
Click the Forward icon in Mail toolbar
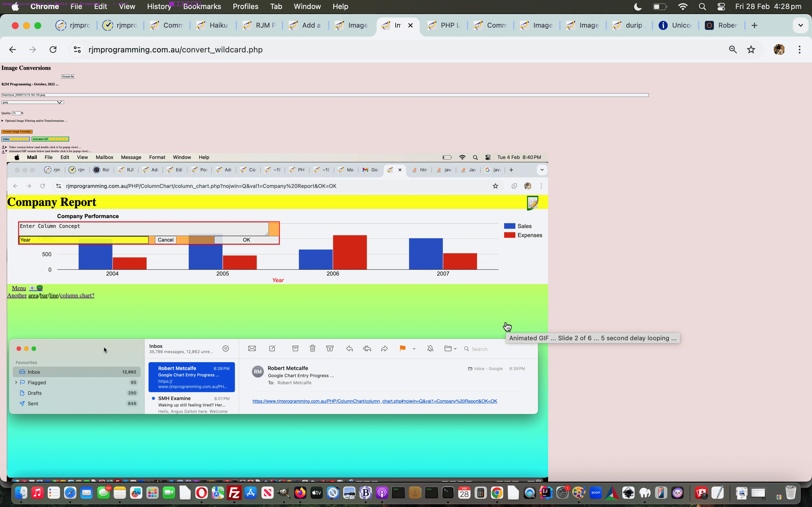(x=384, y=349)
